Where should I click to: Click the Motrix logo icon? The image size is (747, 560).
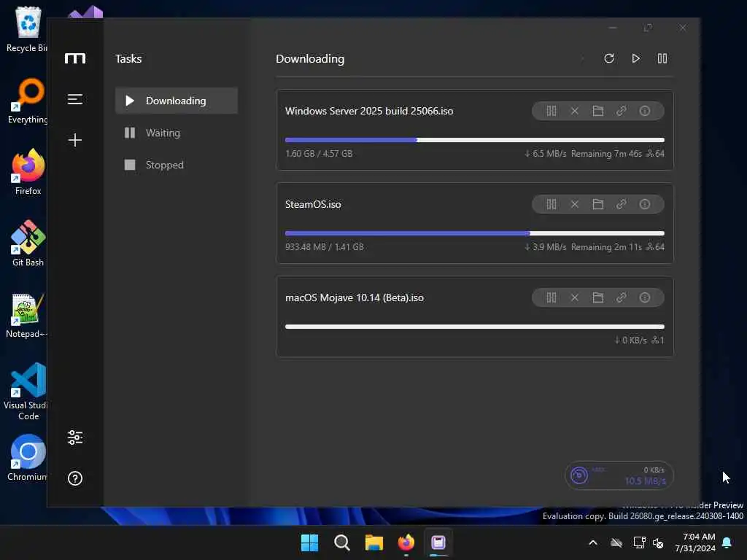click(x=75, y=58)
